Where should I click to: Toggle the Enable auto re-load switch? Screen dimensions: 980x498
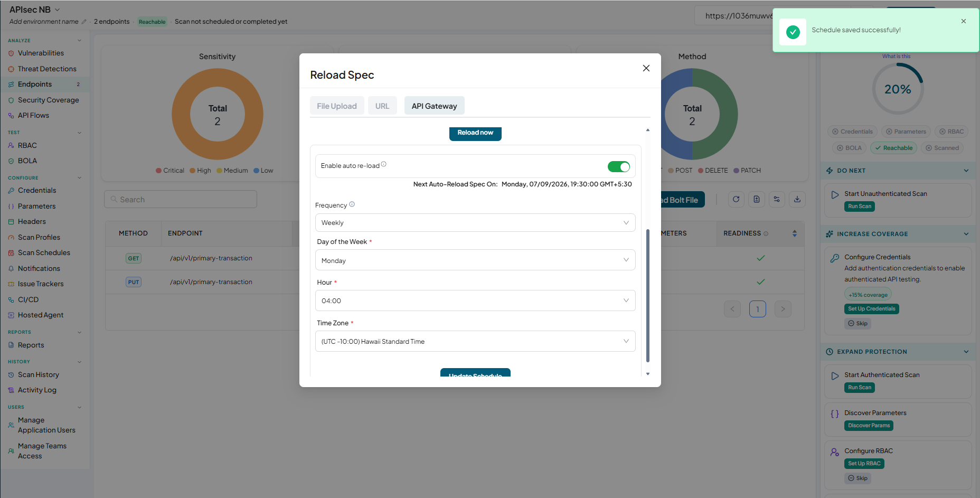(x=618, y=167)
